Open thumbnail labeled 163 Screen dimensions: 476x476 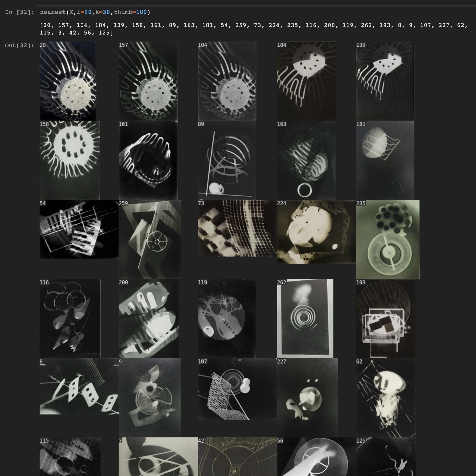[306, 160]
